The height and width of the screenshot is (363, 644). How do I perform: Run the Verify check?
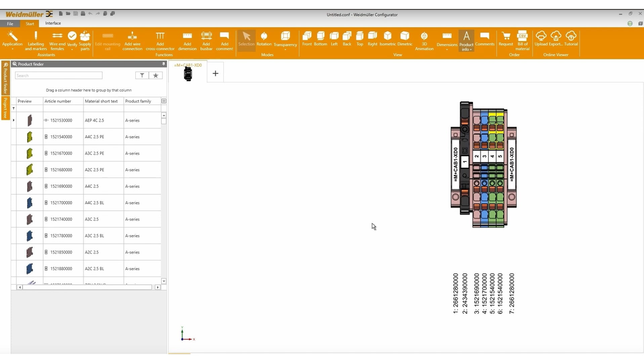pos(72,40)
